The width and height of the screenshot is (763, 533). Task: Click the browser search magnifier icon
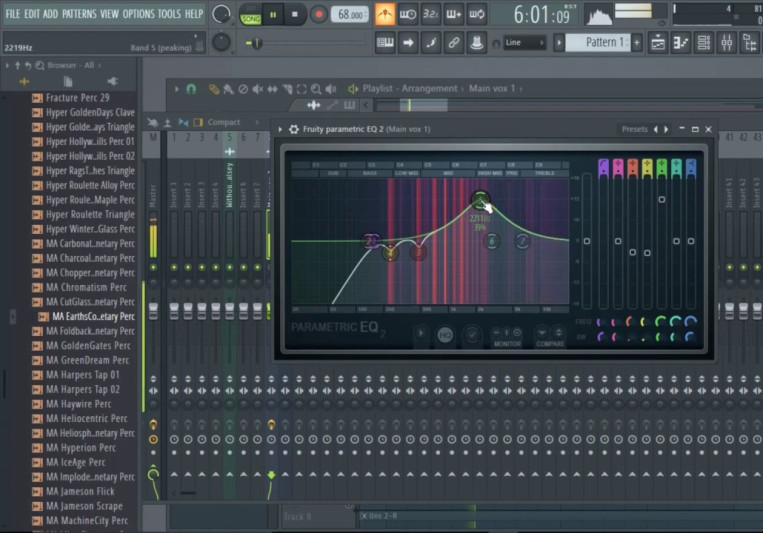[x=39, y=65]
